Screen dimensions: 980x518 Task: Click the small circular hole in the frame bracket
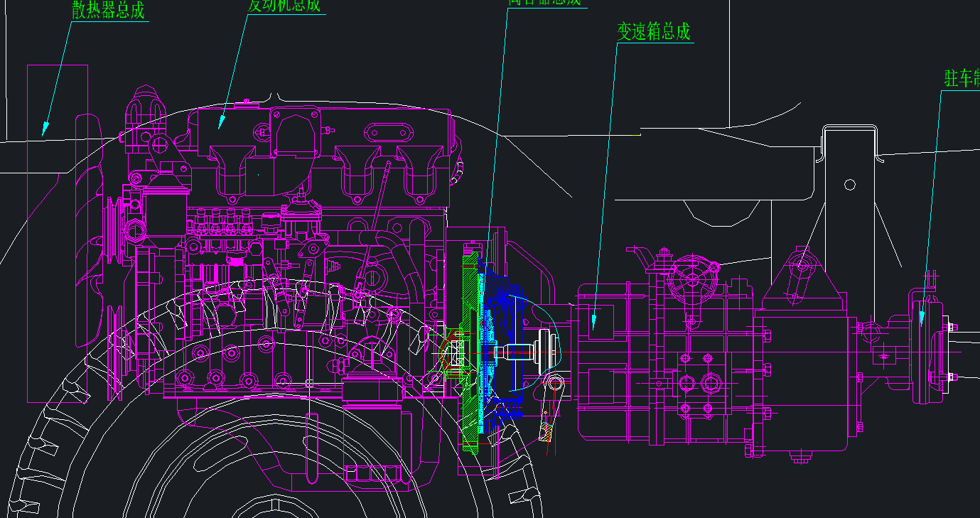pyautogui.click(x=850, y=185)
